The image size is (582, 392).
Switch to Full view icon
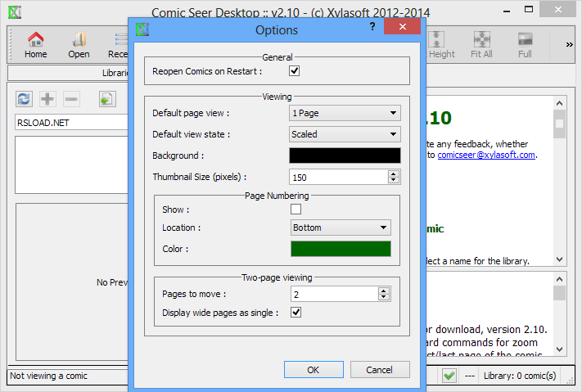pyautogui.click(x=525, y=45)
